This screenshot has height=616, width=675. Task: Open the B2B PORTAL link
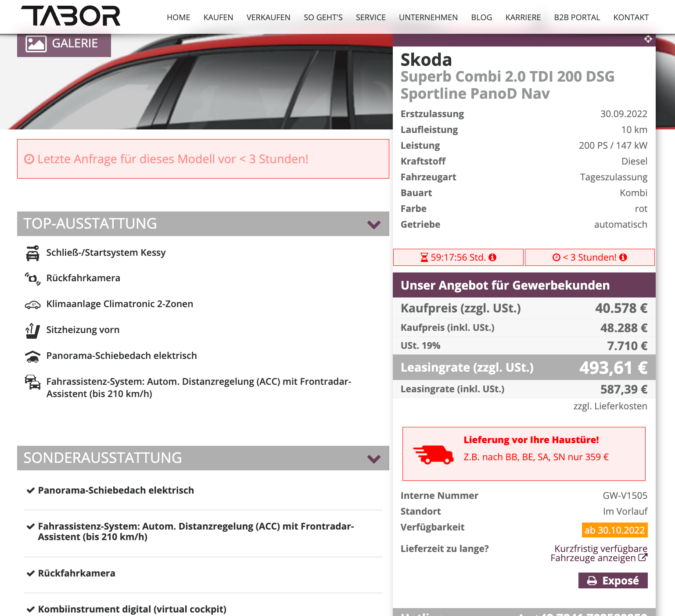pos(577,18)
